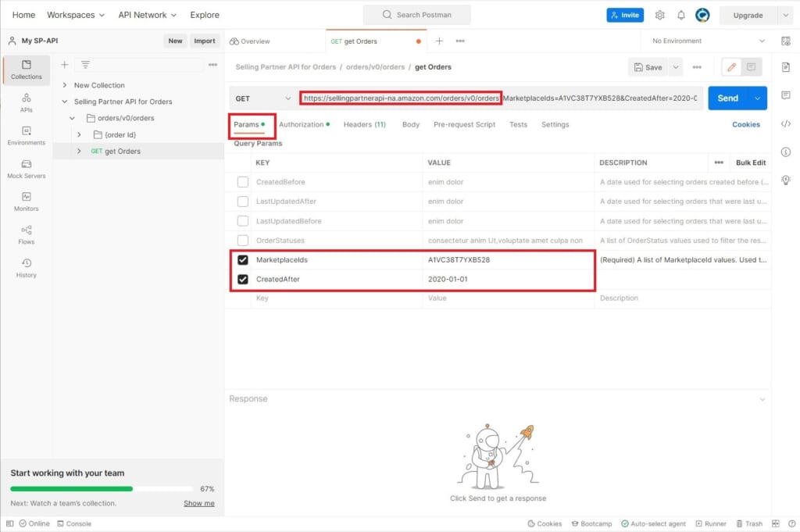Image resolution: width=800 pixels, height=532 pixels.
Task: Switch to the Authorization tab
Action: coord(304,124)
